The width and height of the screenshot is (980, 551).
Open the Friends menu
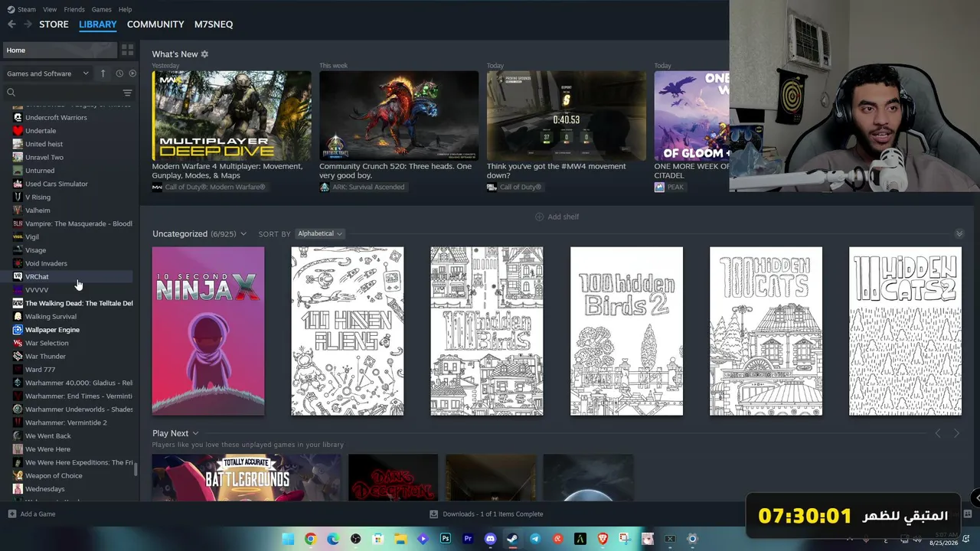pos(74,9)
